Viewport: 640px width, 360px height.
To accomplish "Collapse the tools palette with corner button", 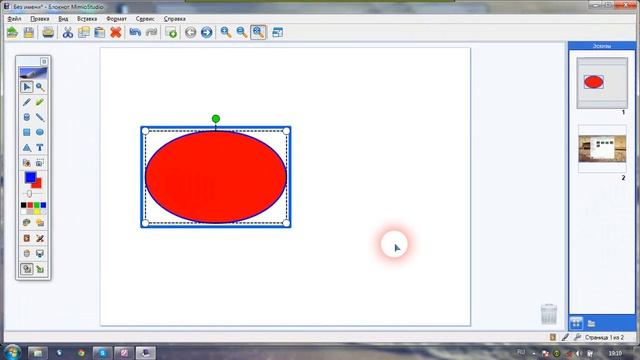I will (x=44, y=62).
